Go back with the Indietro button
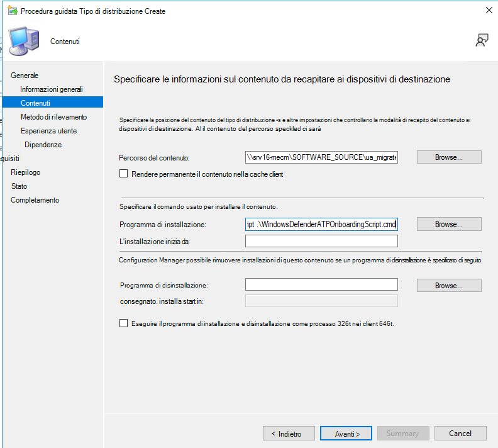This screenshot has width=498, height=448. pos(289,434)
